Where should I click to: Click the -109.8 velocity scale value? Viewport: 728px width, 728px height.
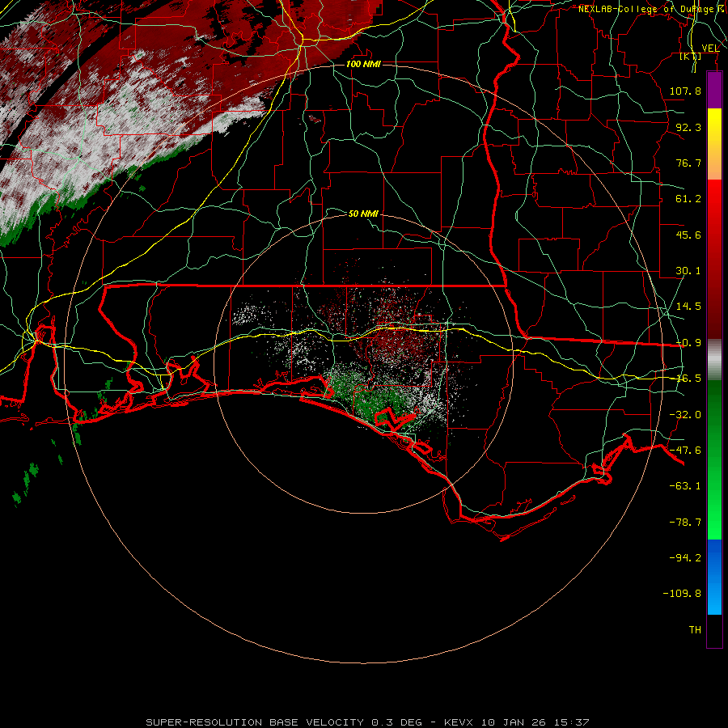pos(682,594)
